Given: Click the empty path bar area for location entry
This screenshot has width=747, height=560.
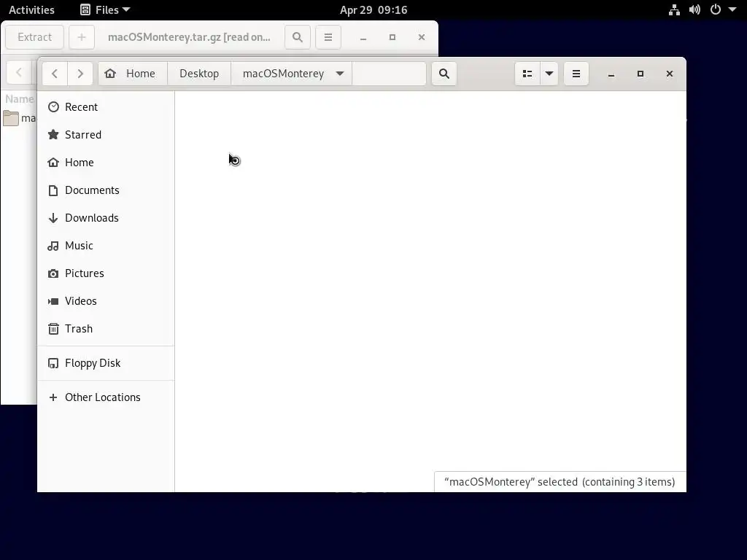Looking at the screenshot, I should (x=389, y=74).
